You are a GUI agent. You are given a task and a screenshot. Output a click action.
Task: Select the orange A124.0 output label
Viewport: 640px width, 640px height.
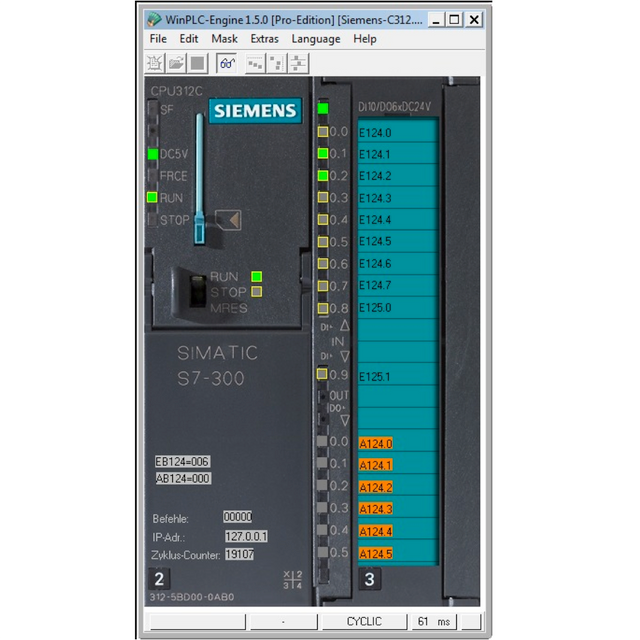(376, 444)
